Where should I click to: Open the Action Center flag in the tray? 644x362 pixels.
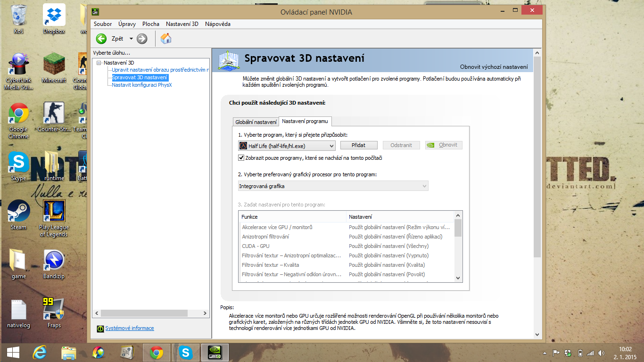pyautogui.click(x=556, y=353)
